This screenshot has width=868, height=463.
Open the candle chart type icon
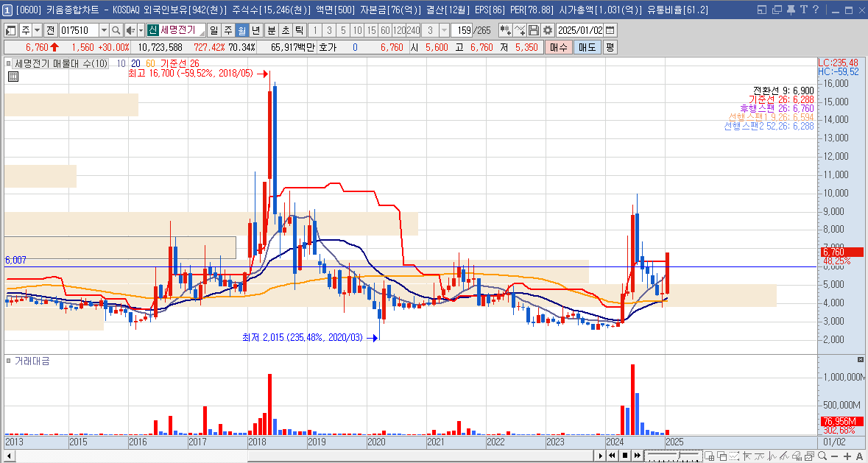[504, 30]
